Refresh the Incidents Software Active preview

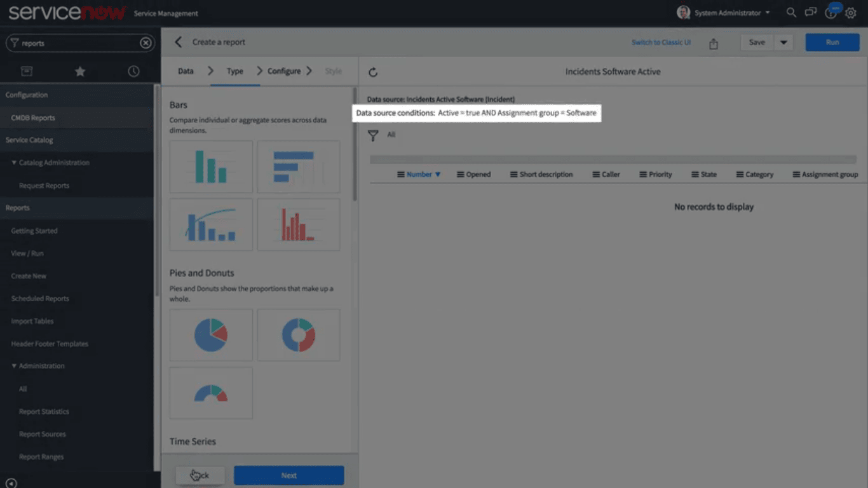coord(373,72)
